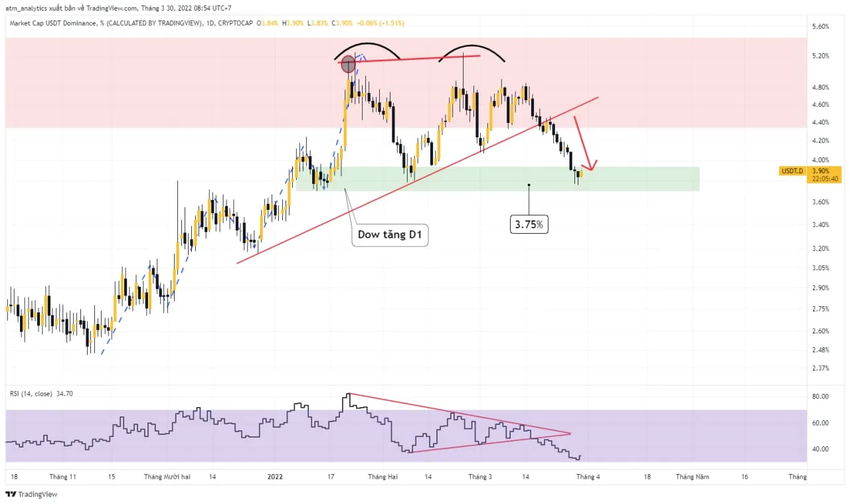Click the '16' time axis label
850x504 pixels.
(744, 477)
